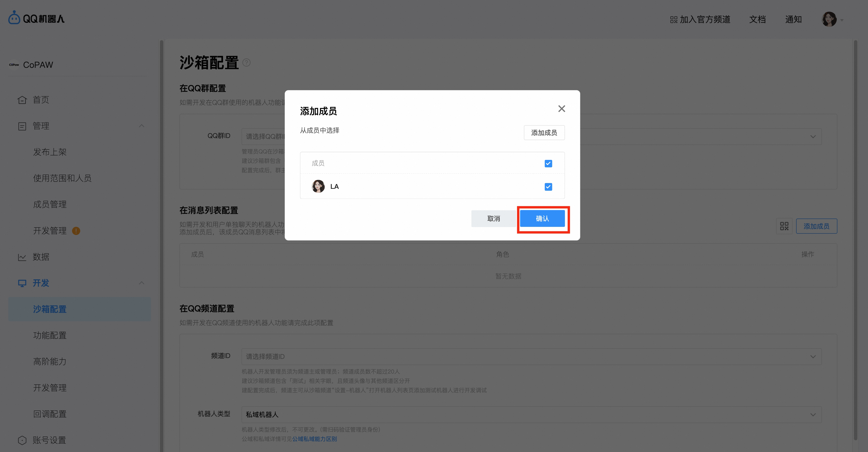Close the 添加成员 dialog with X
Screen dimensions: 868x452
click(561, 109)
